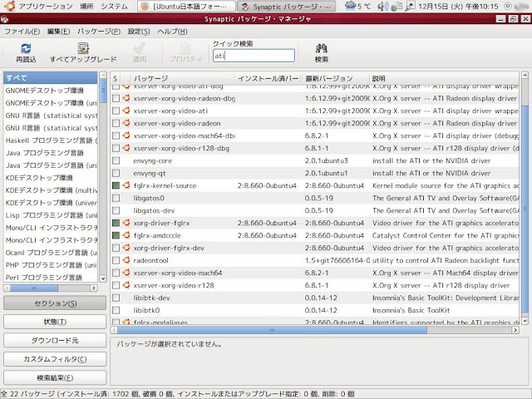The image size is (532, 399).
Task: Select the libibtk-dev package row
Action: pos(314,298)
